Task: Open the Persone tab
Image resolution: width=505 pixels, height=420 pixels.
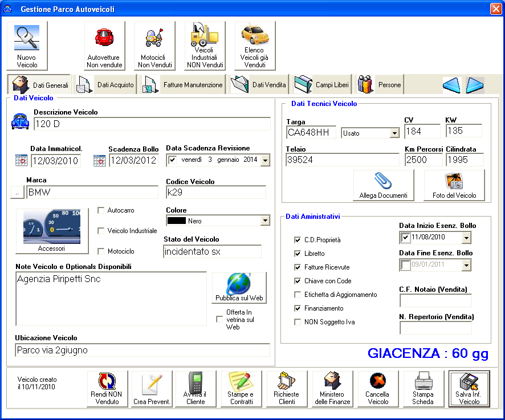Action: (x=379, y=85)
